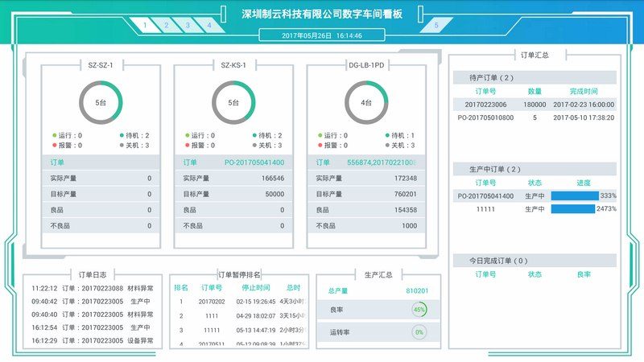Click the 运转率 row label in 生产汇总
Image resolution: width=644 pixels, height=362 pixels.
pyautogui.click(x=340, y=332)
